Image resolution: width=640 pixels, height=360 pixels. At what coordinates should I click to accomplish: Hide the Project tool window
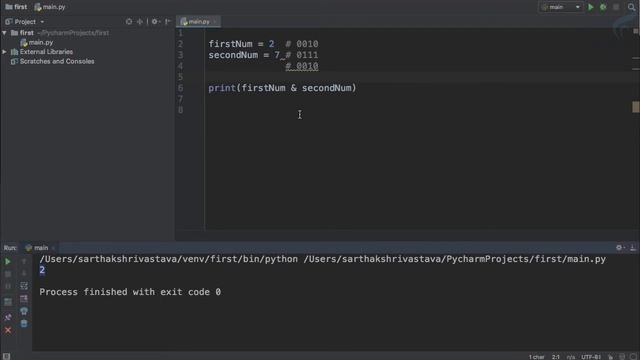click(168, 22)
